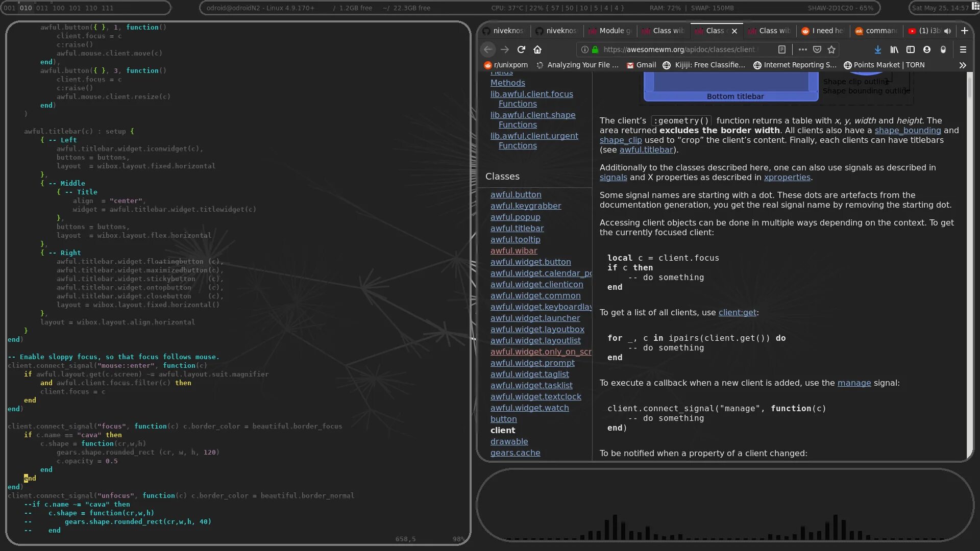The image size is (980, 551).
Task: Follow the xproperties link
Action: pos(787,178)
